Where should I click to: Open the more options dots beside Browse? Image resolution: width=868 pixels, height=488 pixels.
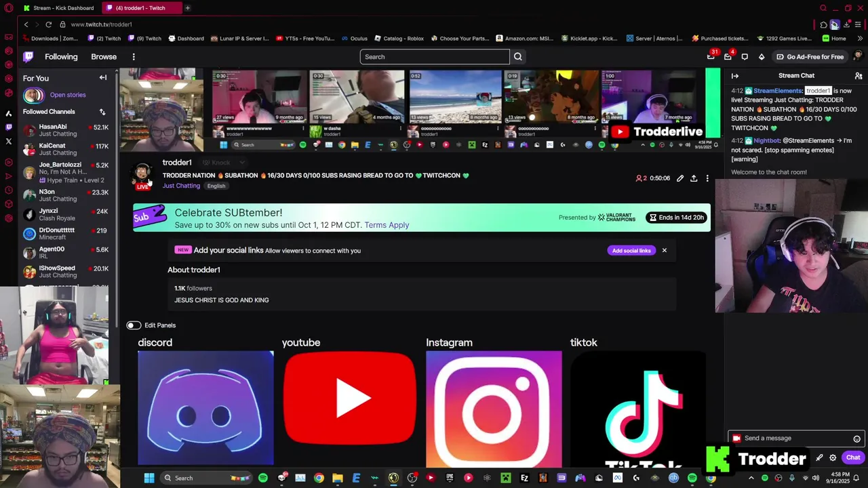(134, 57)
